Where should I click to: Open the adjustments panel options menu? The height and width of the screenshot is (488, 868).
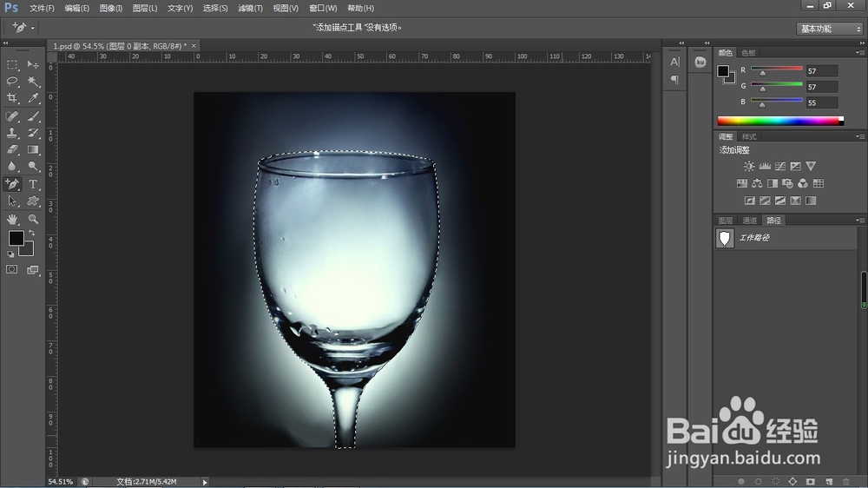click(x=859, y=136)
